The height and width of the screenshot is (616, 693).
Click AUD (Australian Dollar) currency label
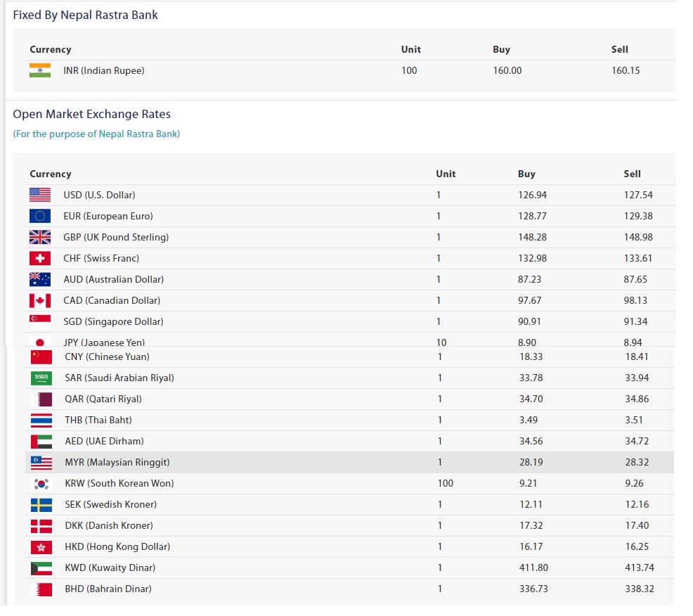tap(114, 279)
